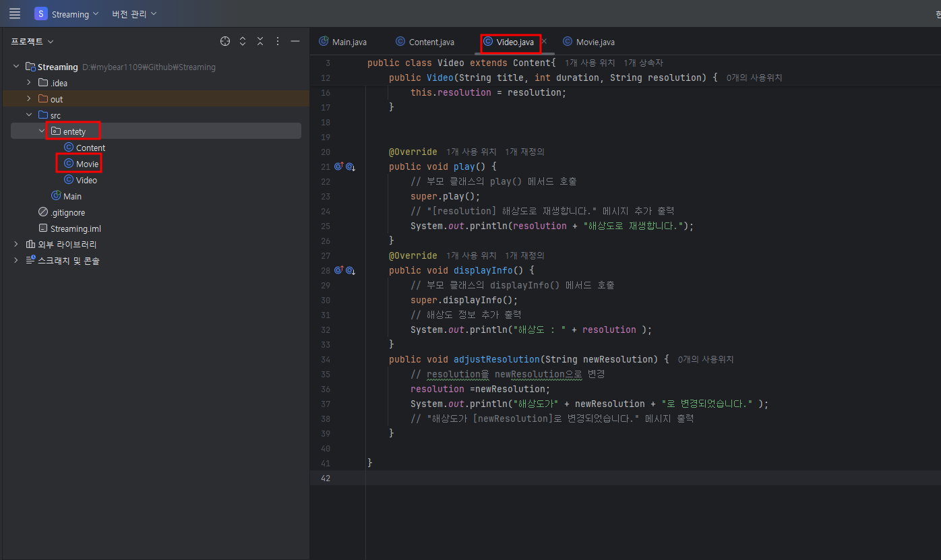Select the entety package row
Image resolution: width=941 pixels, height=560 pixels.
tap(156, 131)
